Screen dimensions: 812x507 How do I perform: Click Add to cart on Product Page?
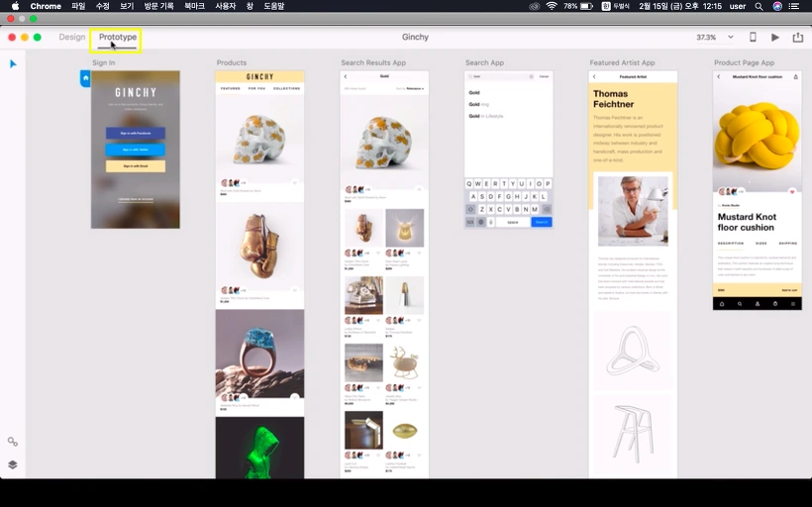pyautogui.click(x=789, y=290)
